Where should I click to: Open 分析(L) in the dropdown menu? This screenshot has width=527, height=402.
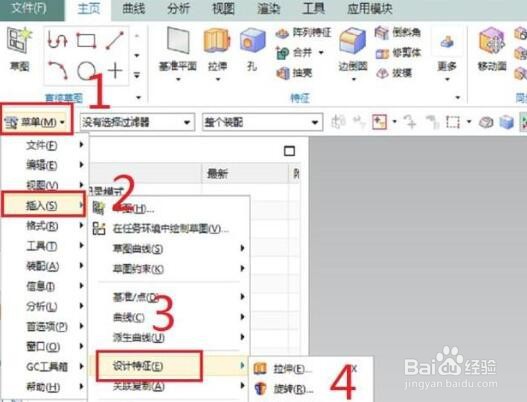(44, 306)
